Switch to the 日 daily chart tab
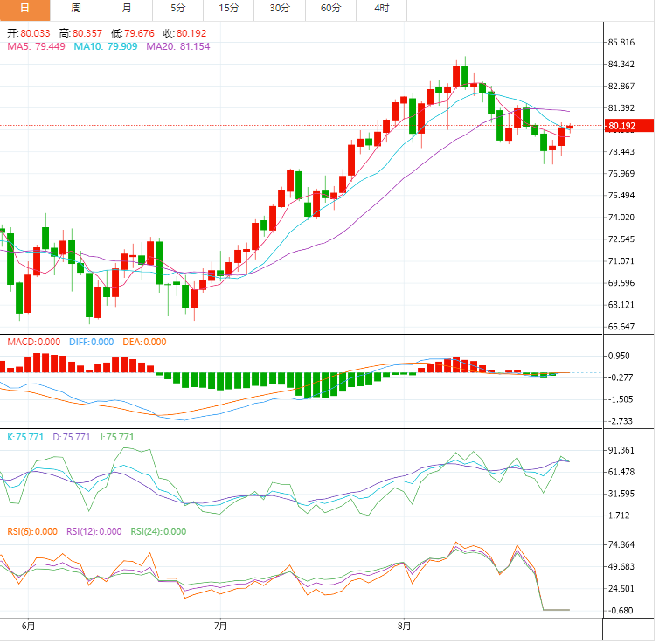659x644 pixels. [x=24, y=9]
